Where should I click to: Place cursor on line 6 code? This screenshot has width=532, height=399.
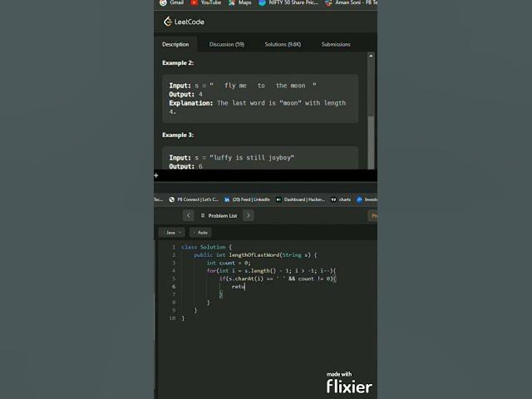[239, 287]
